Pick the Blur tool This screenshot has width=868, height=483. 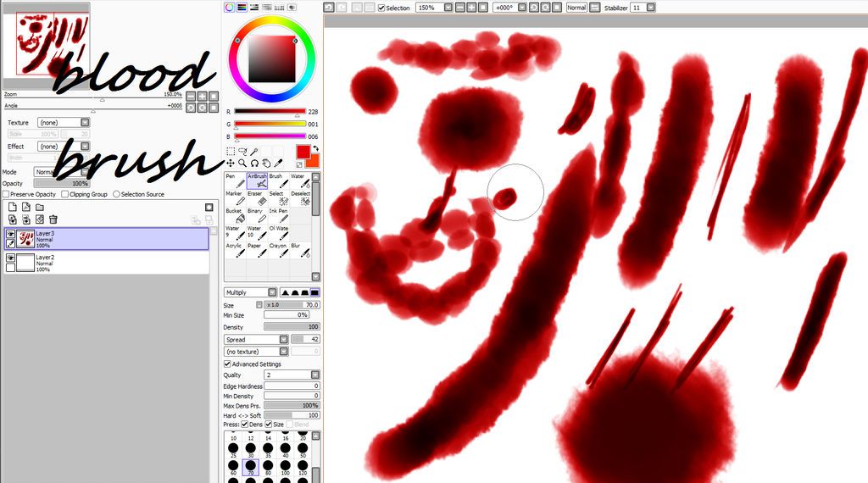(301, 249)
